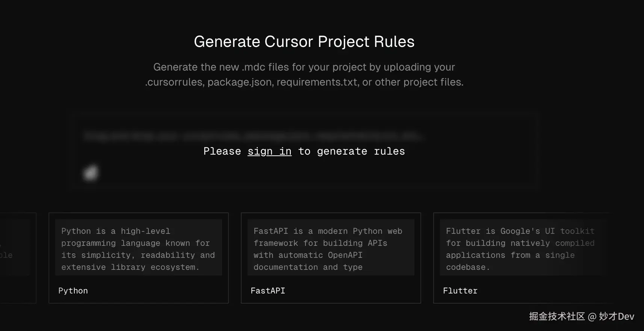Screen dimensions: 644x331
Task: Click the Python description preview text
Action: [x=138, y=249]
